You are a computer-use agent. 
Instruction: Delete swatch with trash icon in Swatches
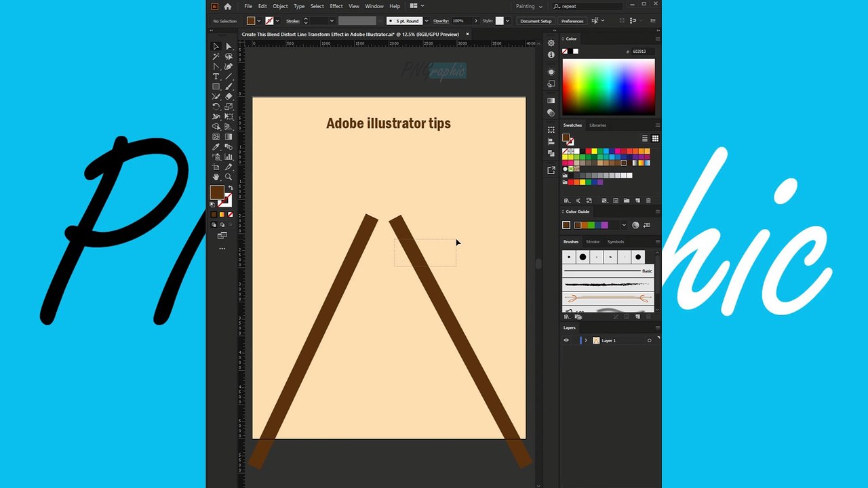point(648,201)
